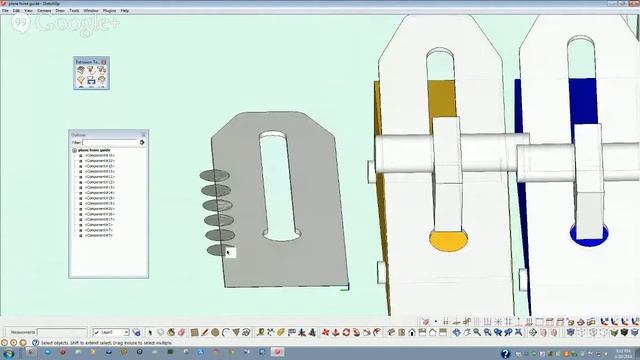Open the taskbar help question mark

click(x=505, y=353)
